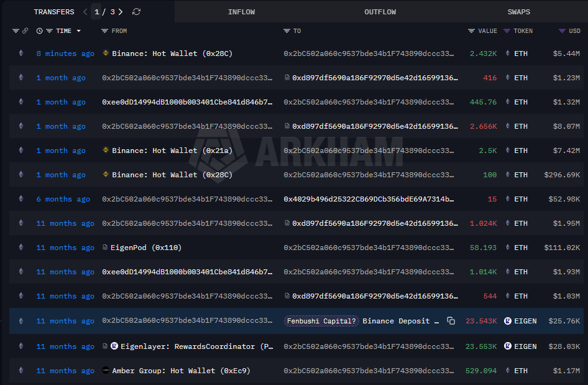This screenshot has width=588, height=385.
Task: Refresh the transfers list
Action: 137,12
